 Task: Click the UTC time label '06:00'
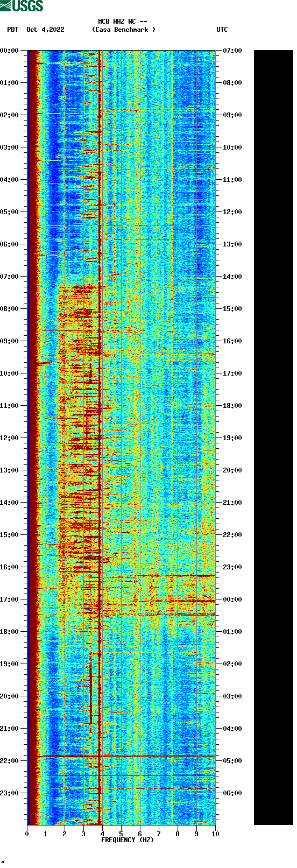[232, 793]
